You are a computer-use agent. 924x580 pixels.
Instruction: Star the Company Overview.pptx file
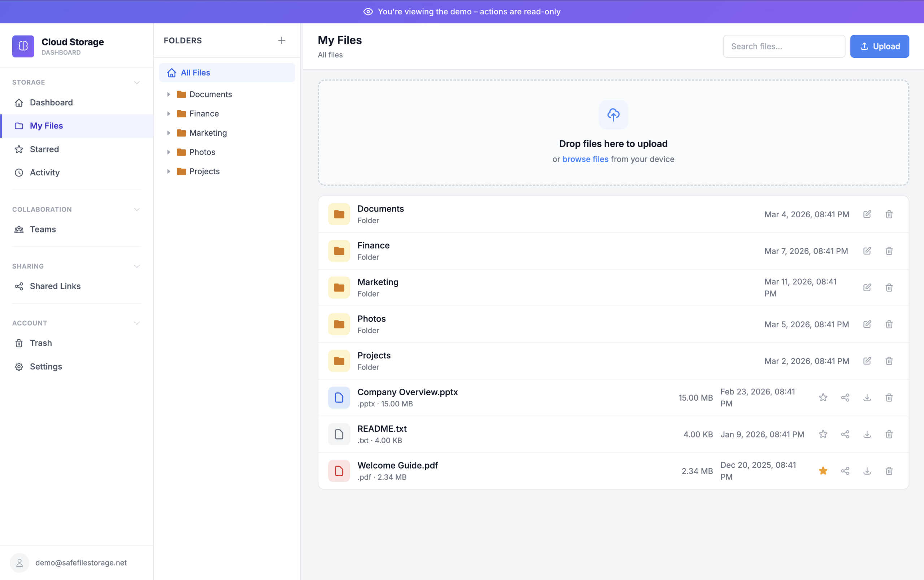tap(823, 397)
